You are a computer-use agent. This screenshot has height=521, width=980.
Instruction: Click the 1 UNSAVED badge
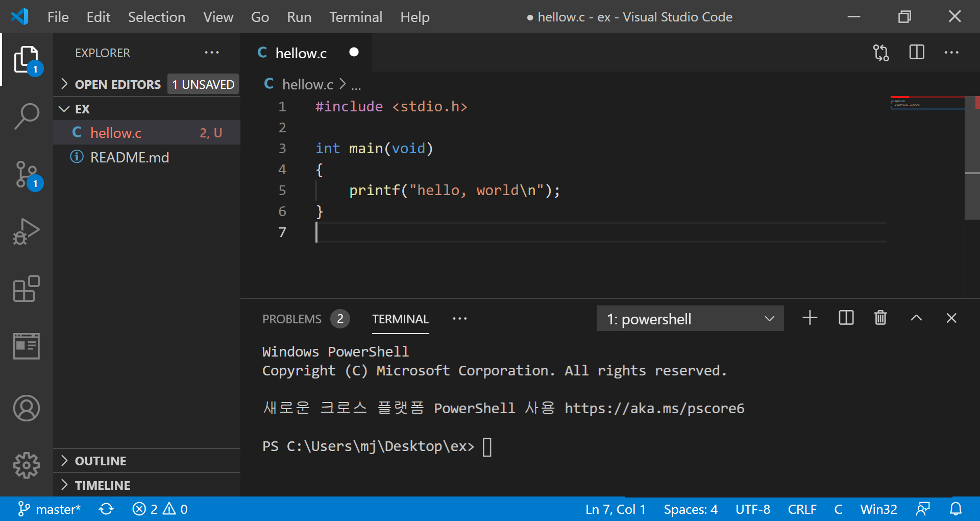click(203, 84)
